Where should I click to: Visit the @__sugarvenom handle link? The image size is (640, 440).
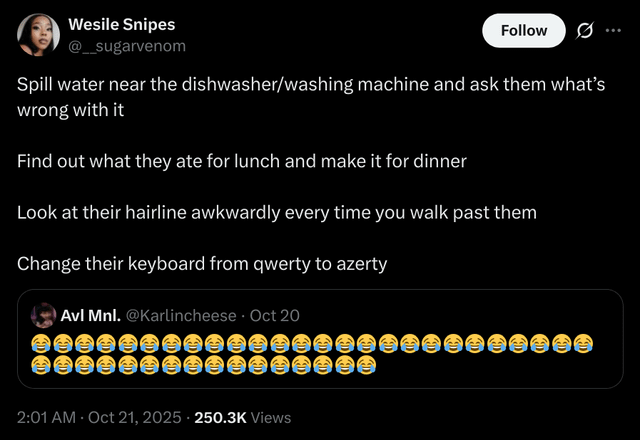[126, 45]
